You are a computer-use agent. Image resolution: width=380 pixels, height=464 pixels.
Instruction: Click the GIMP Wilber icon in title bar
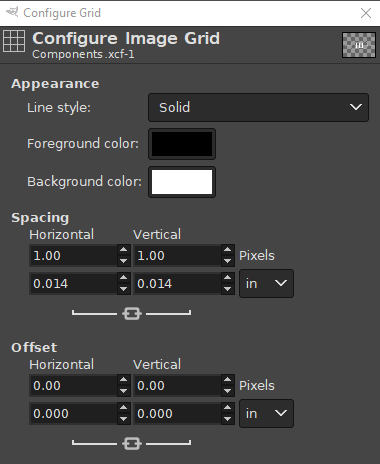[x=12, y=12]
